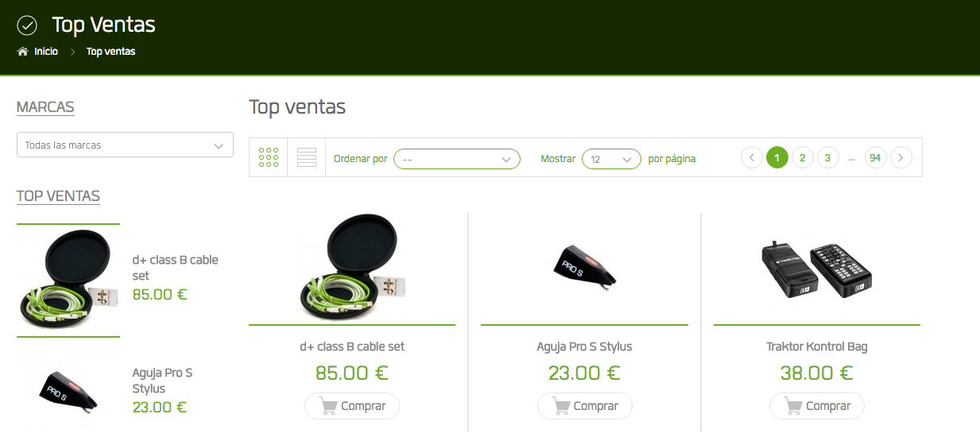Select page 3 in pagination

click(827, 158)
